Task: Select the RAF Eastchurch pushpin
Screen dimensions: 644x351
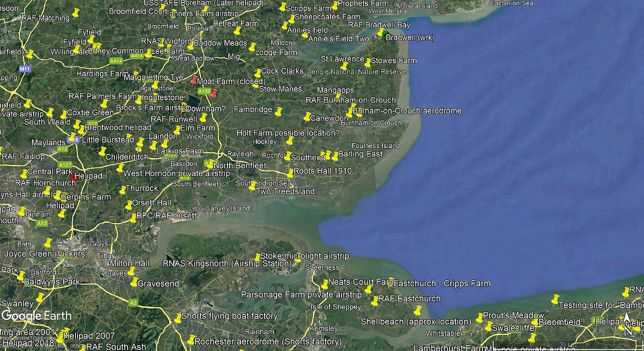Action: (x=374, y=301)
